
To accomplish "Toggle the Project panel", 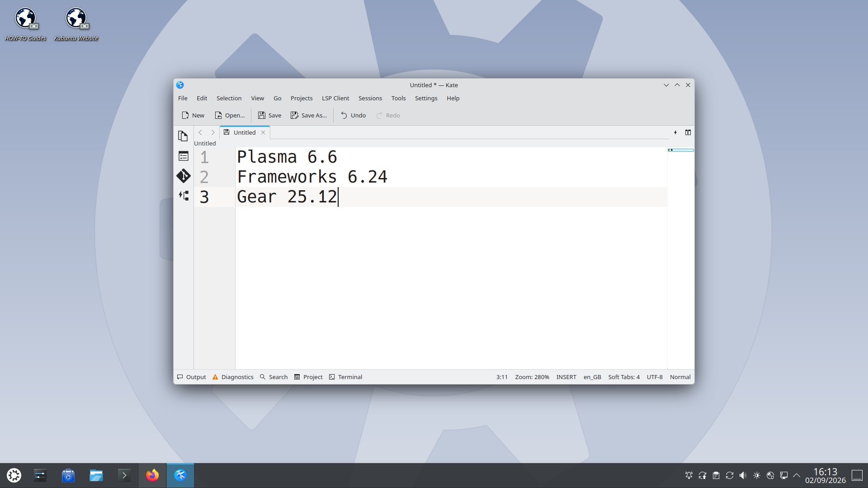I will click(308, 377).
